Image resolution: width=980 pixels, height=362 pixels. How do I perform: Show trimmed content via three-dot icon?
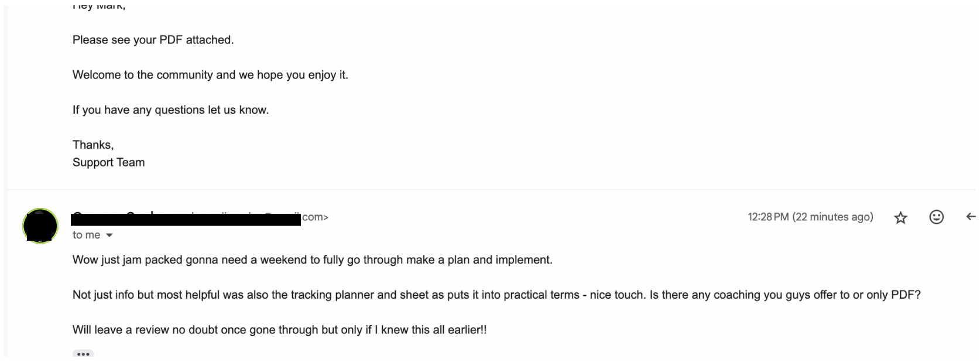pos(83,354)
